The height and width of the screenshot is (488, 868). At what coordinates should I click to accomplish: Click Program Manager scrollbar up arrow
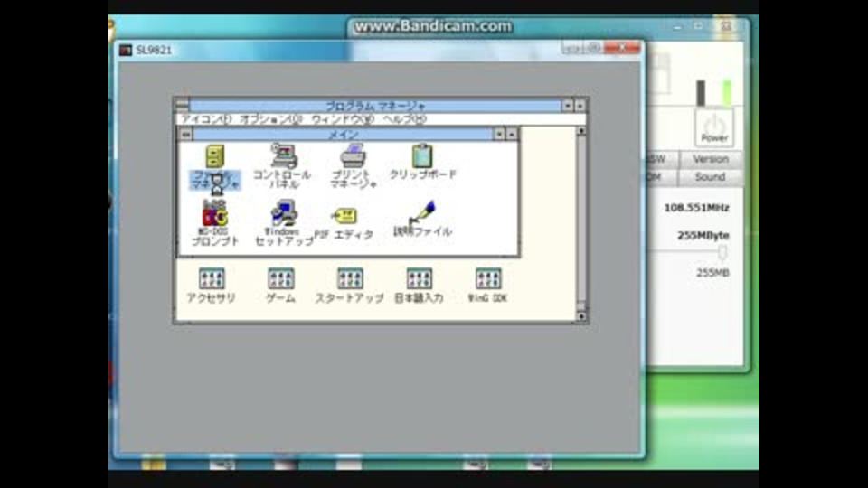click(x=580, y=131)
